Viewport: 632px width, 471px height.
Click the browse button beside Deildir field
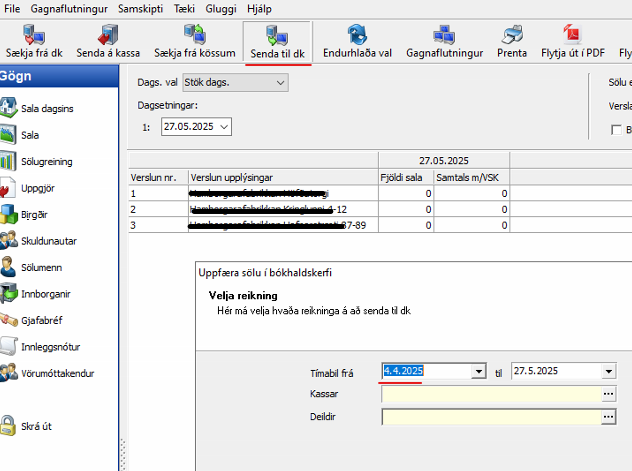pos(607,417)
